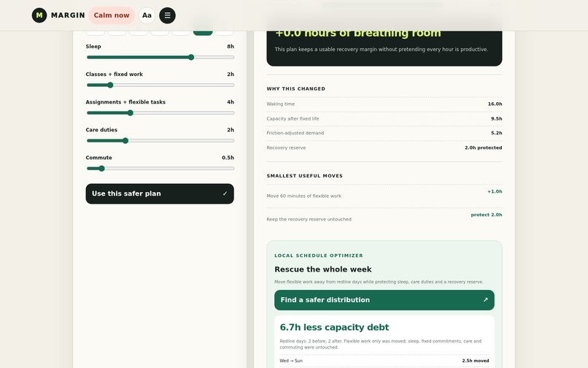
Task: Click arrow icon on Find a safer distribution
Action: click(485, 299)
